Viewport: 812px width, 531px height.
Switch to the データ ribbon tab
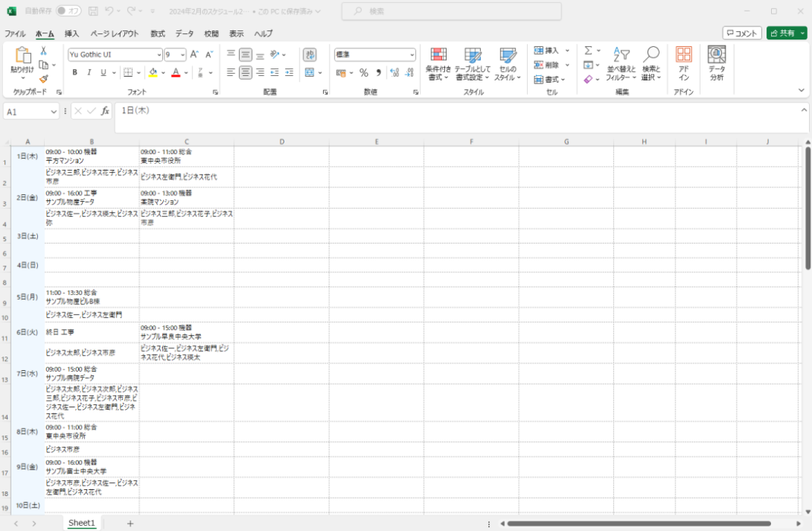(184, 33)
